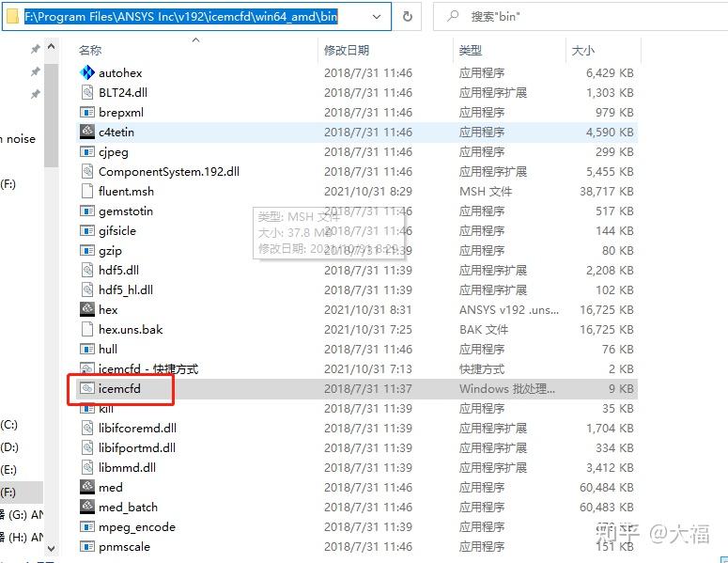Viewport: 728px width, 563px height.
Task: Select the icemcfd - 快捷方式 shortcut file
Action: (148, 368)
